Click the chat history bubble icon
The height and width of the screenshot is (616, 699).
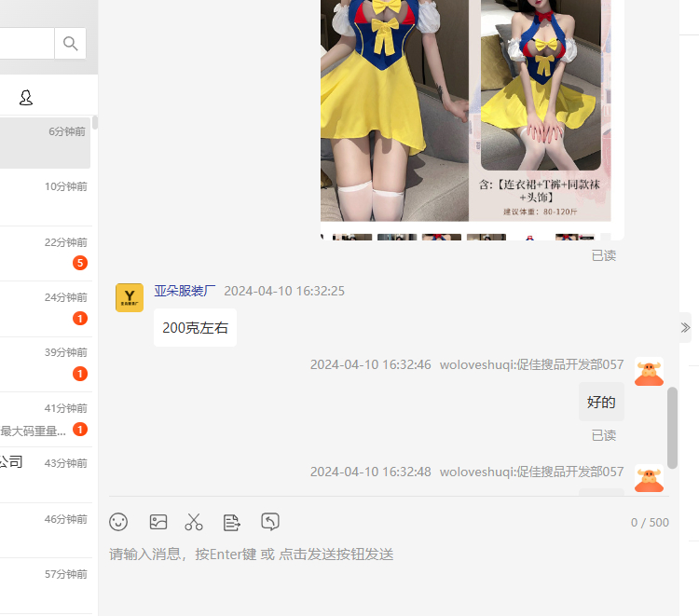(x=270, y=522)
